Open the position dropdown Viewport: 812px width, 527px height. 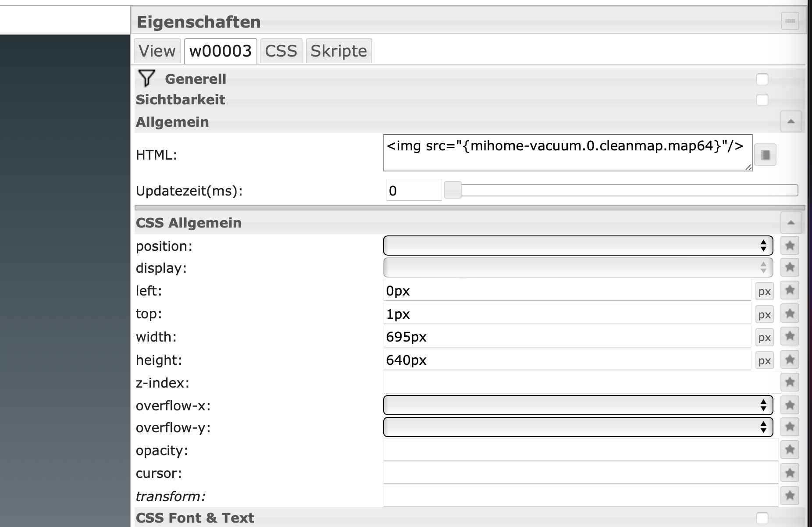click(578, 246)
